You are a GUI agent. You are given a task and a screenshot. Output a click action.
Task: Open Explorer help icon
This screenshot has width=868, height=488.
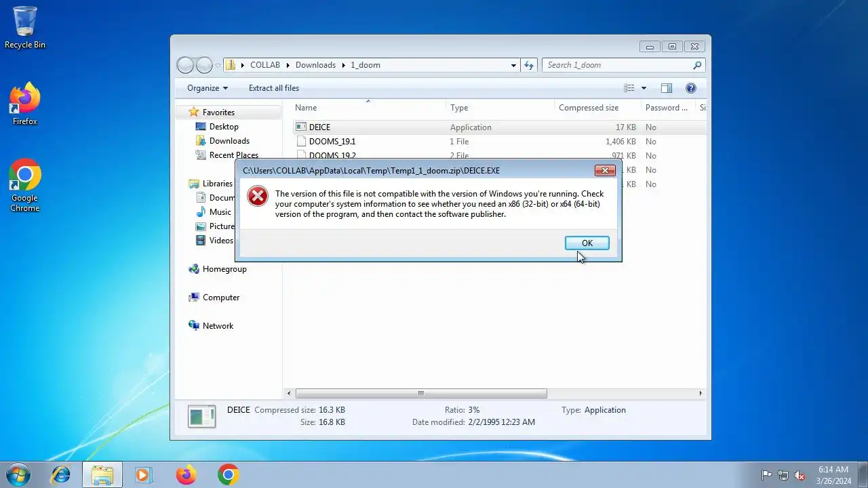tap(691, 88)
